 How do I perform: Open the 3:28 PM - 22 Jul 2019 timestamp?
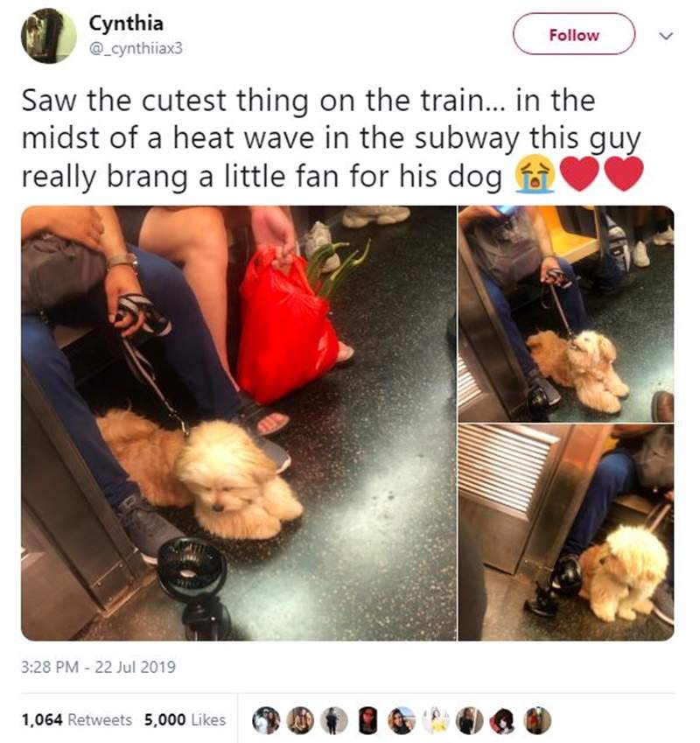point(99,667)
